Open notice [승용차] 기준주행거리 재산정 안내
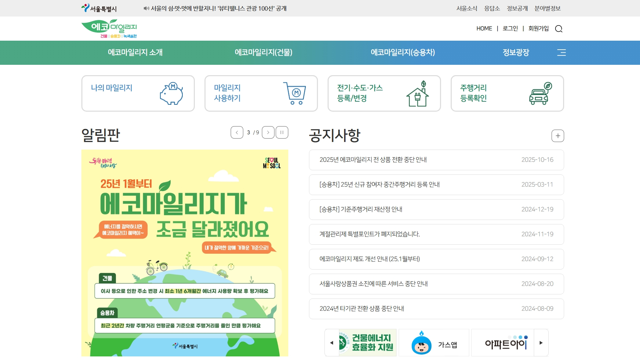The width and height of the screenshot is (640, 364). coord(437,210)
